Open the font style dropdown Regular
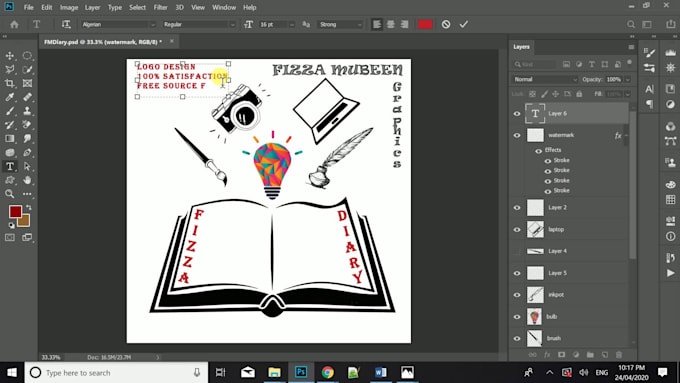Screen dimensions: 680x383 pos(199,24)
